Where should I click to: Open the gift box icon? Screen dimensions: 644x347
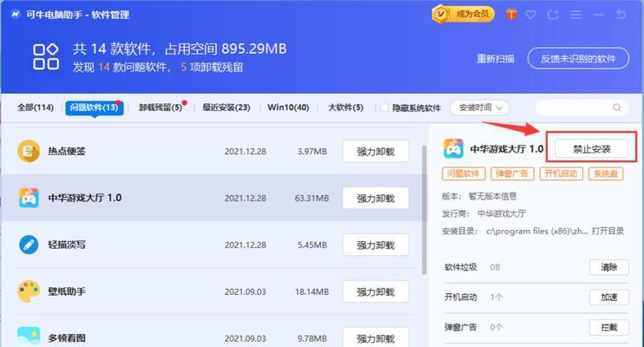click(x=511, y=15)
